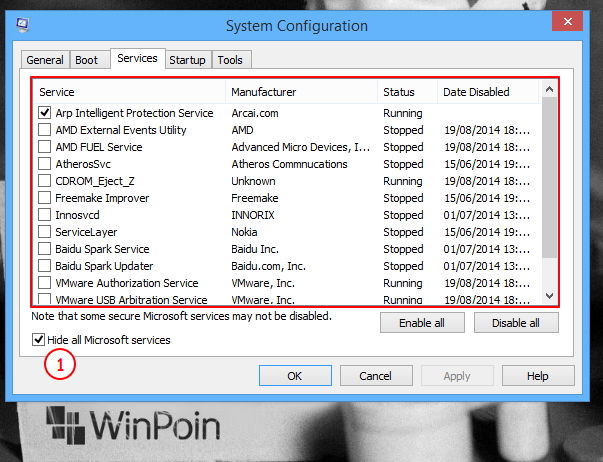Screen dimensions: 603x462
Task: Check the Innosvcd service box
Action: 45,215
